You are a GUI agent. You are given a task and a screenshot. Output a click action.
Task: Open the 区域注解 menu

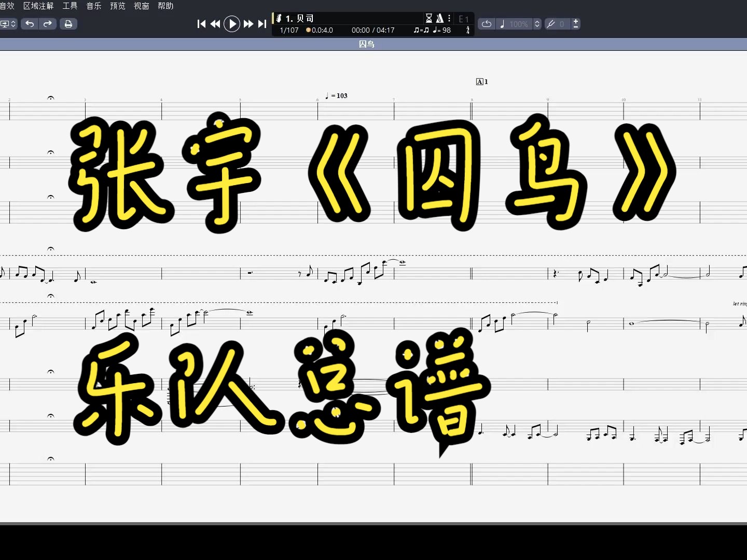38,6
